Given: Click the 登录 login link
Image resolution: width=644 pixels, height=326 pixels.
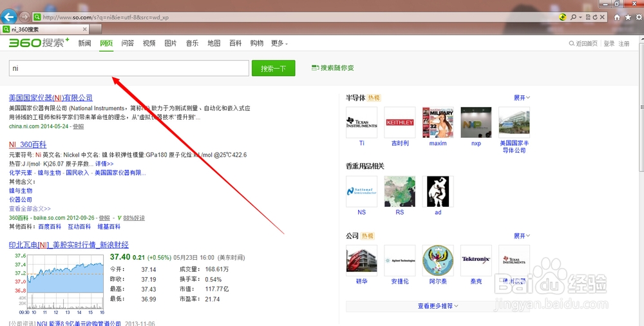Looking at the screenshot, I should coord(609,44).
